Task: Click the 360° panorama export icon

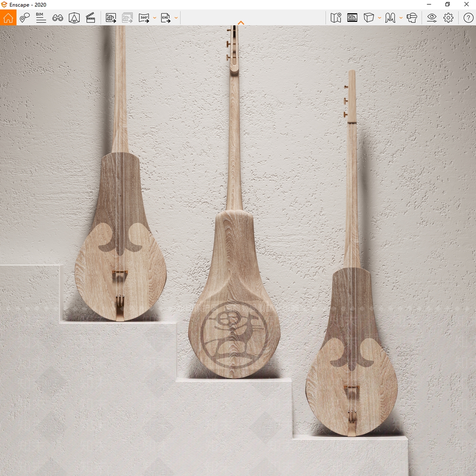Action: click(x=144, y=18)
